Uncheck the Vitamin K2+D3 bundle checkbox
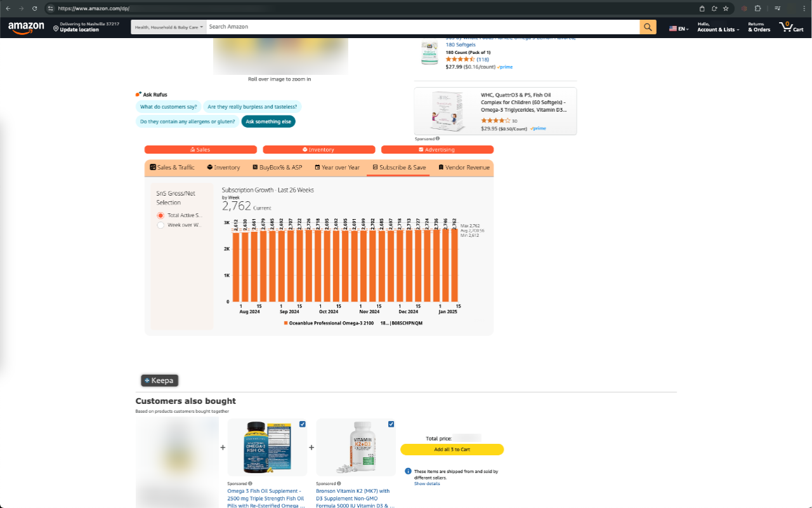Viewport: 812px width, 508px height. point(391,424)
